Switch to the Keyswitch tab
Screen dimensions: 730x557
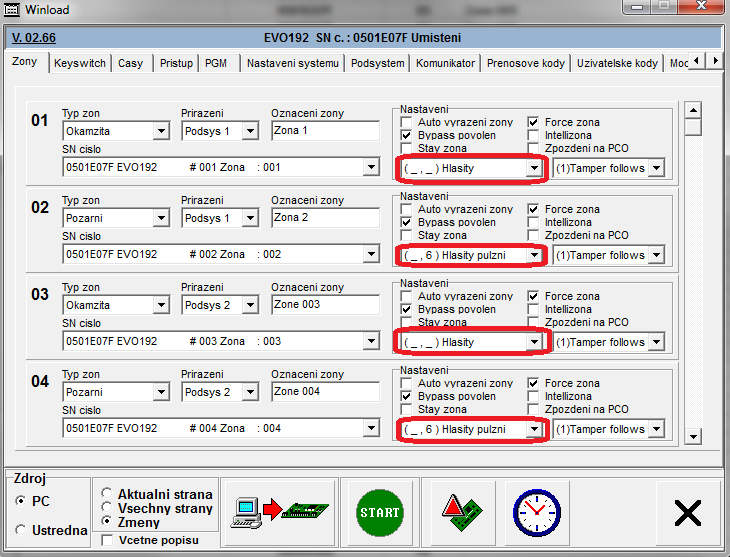[79, 63]
